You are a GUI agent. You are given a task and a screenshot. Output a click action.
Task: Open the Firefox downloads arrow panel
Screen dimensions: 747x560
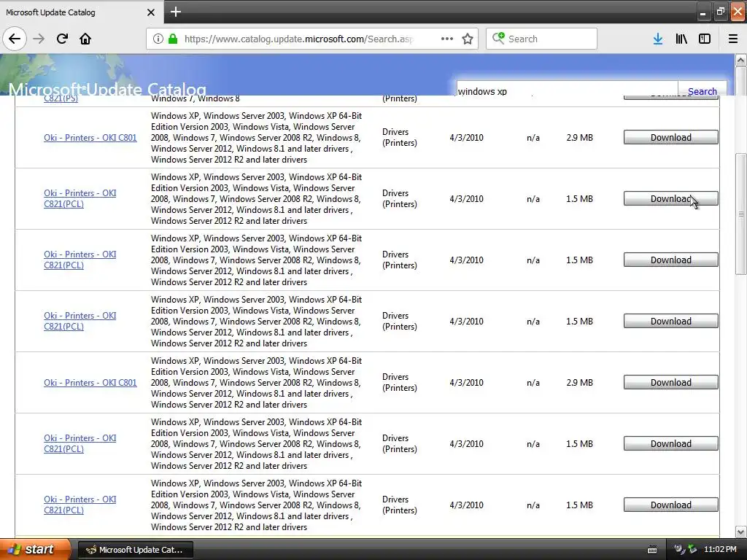click(x=658, y=39)
